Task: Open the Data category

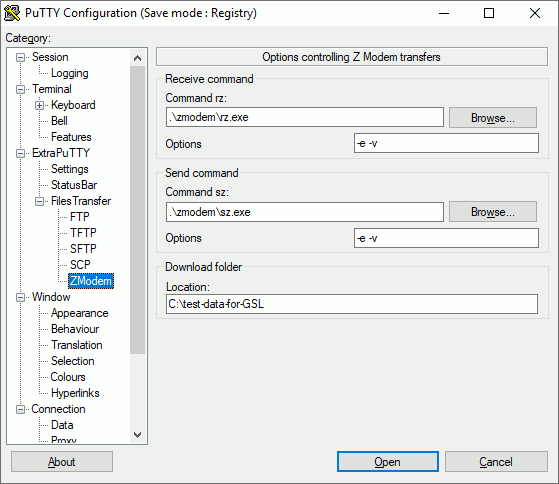Action: (x=62, y=425)
